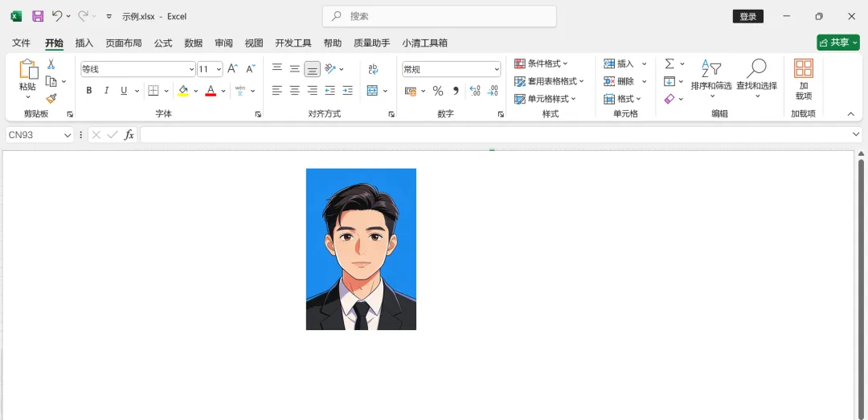Click the increase indent icon
868x420 pixels.
[348, 91]
